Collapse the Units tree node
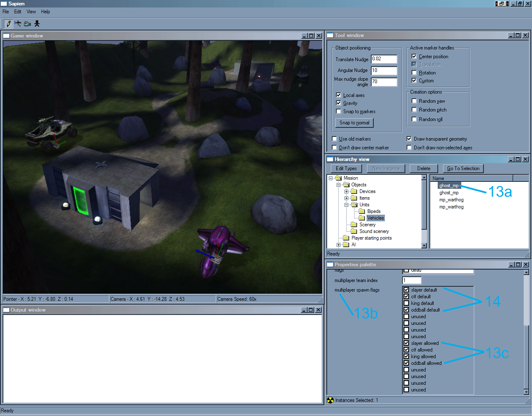 346,205
